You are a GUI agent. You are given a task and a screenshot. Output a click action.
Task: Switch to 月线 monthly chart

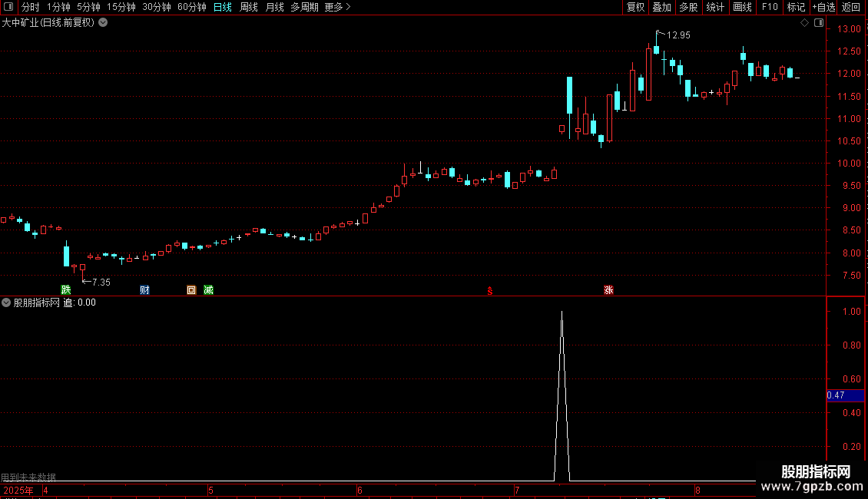[x=274, y=7]
